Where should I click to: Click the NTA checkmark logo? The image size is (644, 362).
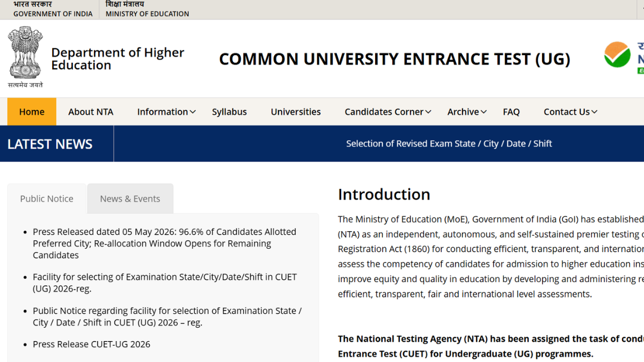(x=617, y=55)
